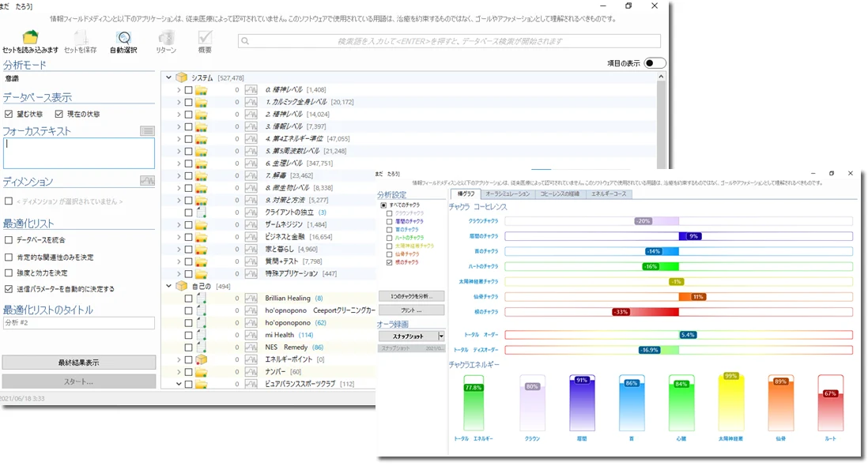868x466 pixels.
Task: Expand the 質問+テスト folder
Action: point(178,261)
